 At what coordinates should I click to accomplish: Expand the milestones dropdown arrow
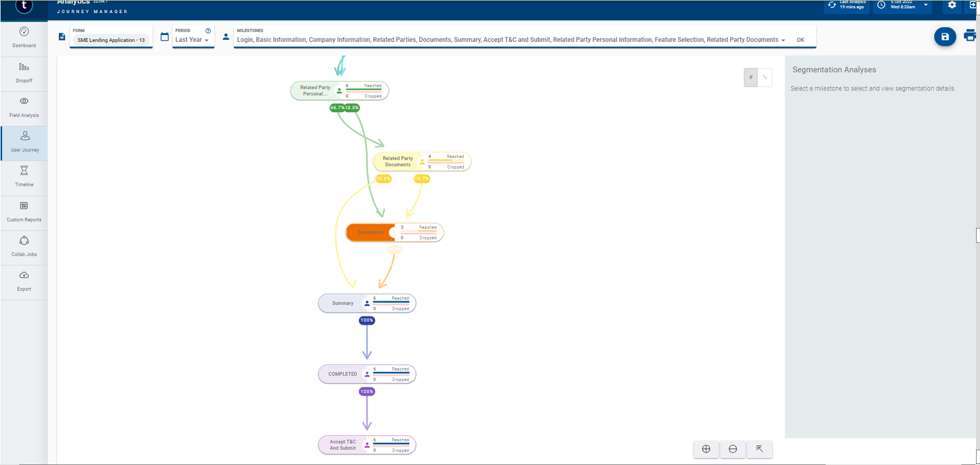click(783, 40)
